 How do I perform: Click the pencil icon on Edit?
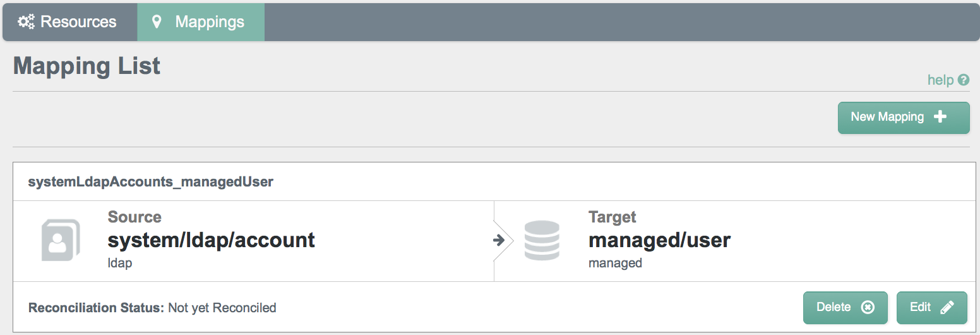coord(947,307)
